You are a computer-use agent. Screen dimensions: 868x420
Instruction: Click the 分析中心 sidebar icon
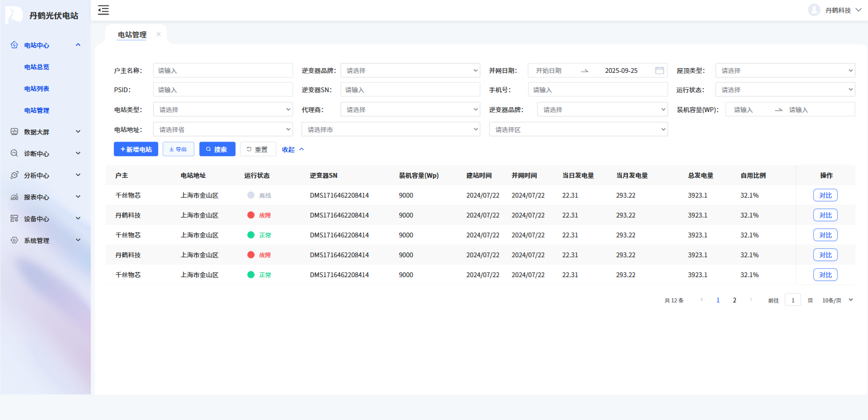pos(14,175)
